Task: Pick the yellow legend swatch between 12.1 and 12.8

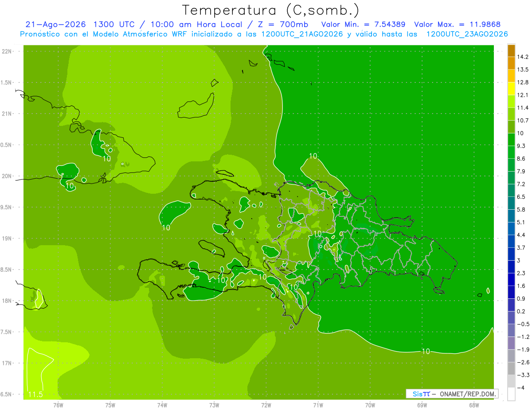Action: click(511, 89)
